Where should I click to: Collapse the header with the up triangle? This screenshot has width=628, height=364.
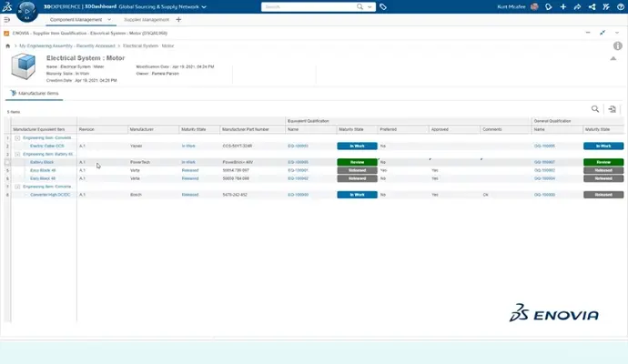pyautogui.click(x=613, y=59)
